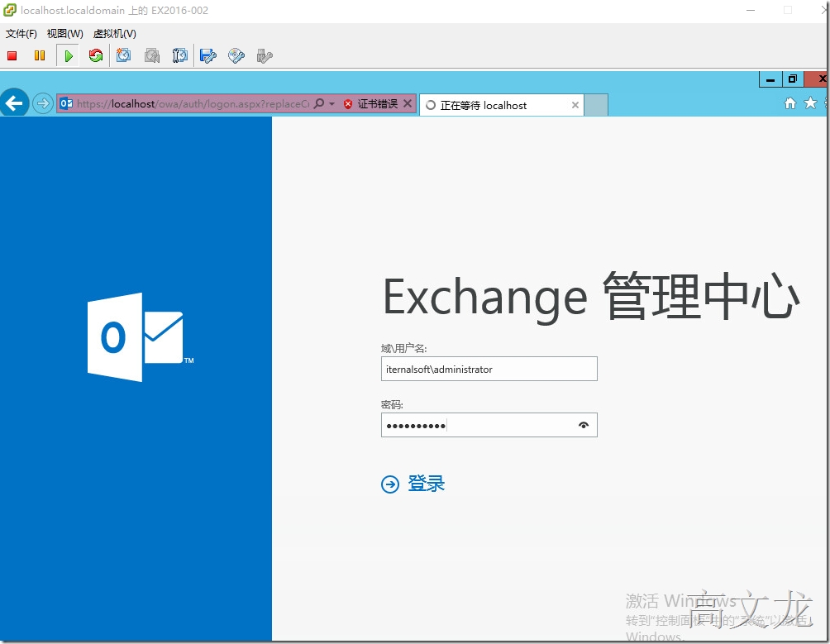Click the VMware console title icon
830x644 pixels.
[10, 10]
